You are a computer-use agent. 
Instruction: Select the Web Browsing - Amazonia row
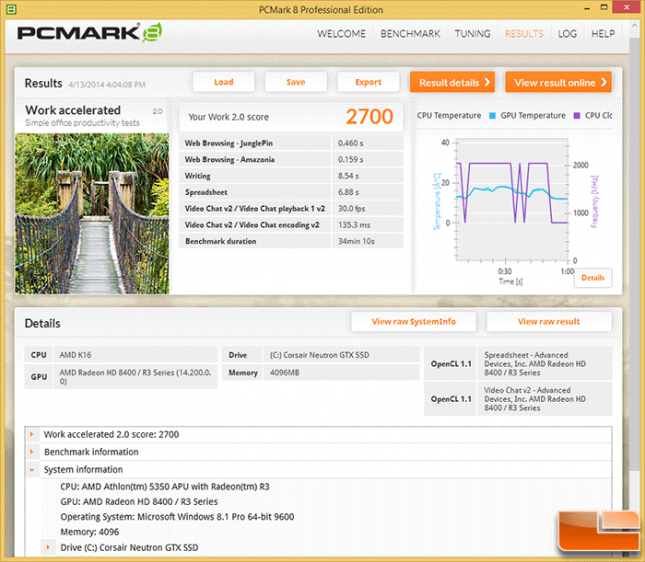(x=291, y=159)
